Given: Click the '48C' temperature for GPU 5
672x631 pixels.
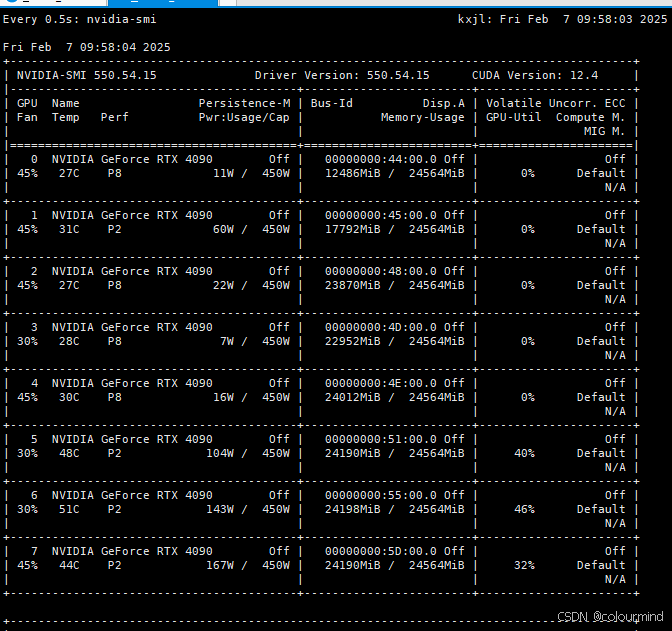Looking at the screenshot, I should click(x=69, y=454).
